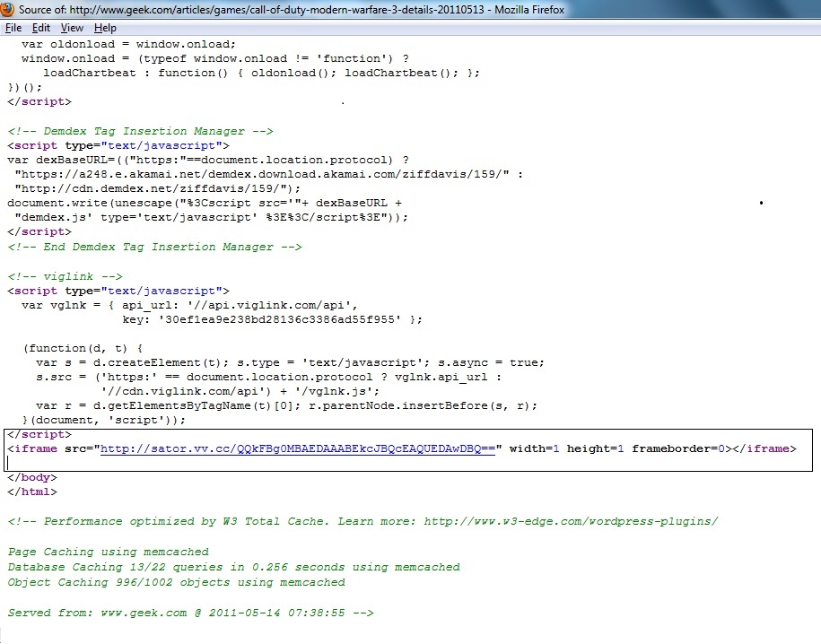This screenshot has height=644, width=821.
Task: Click the '</html>' closing tag
Action: coord(32,492)
